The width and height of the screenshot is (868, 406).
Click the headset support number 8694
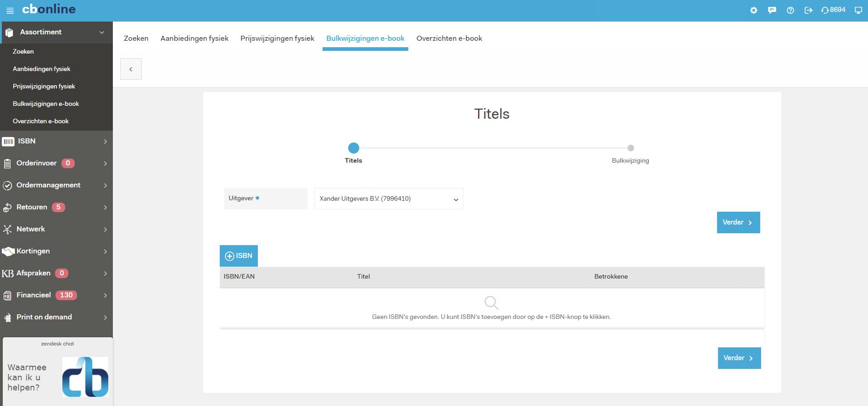tap(834, 10)
